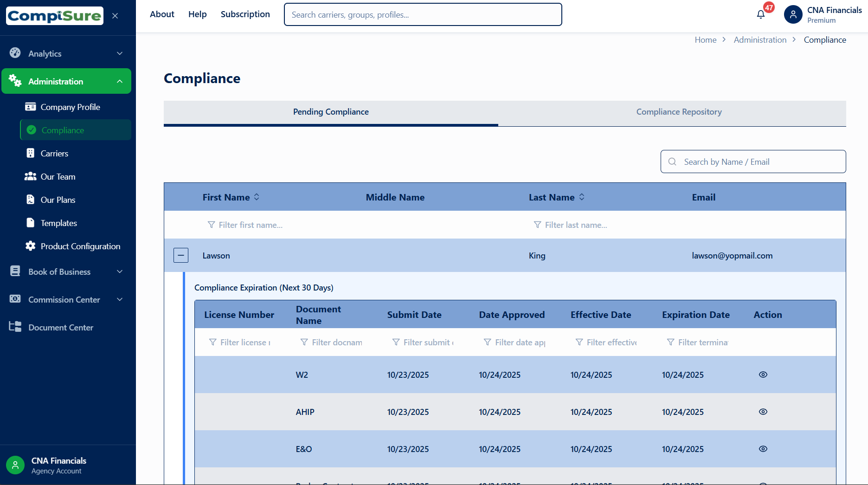Switch to Compliance Repository tab

click(x=679, y=112)
